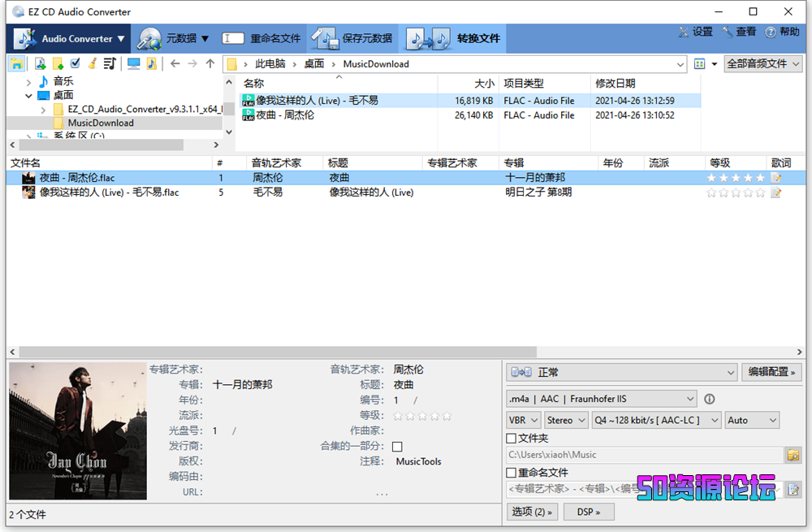Image resolution: width=812 pixels, height=532 pixels.
Task: Click the 选项 (2) button
Action: coord(532,512)
